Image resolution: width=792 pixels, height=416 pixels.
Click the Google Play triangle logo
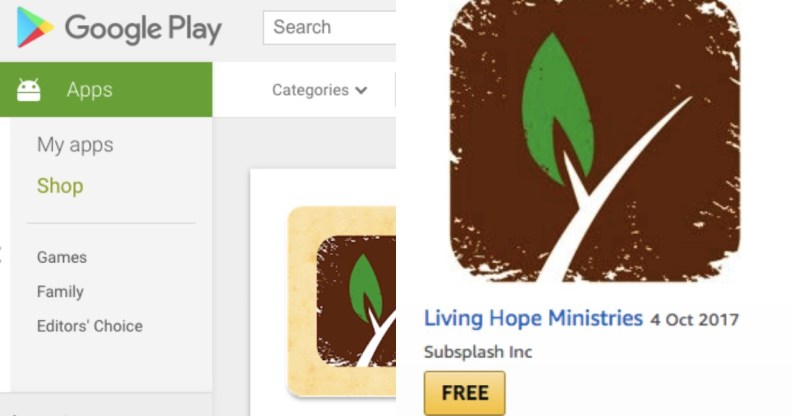tap(34, 27)
